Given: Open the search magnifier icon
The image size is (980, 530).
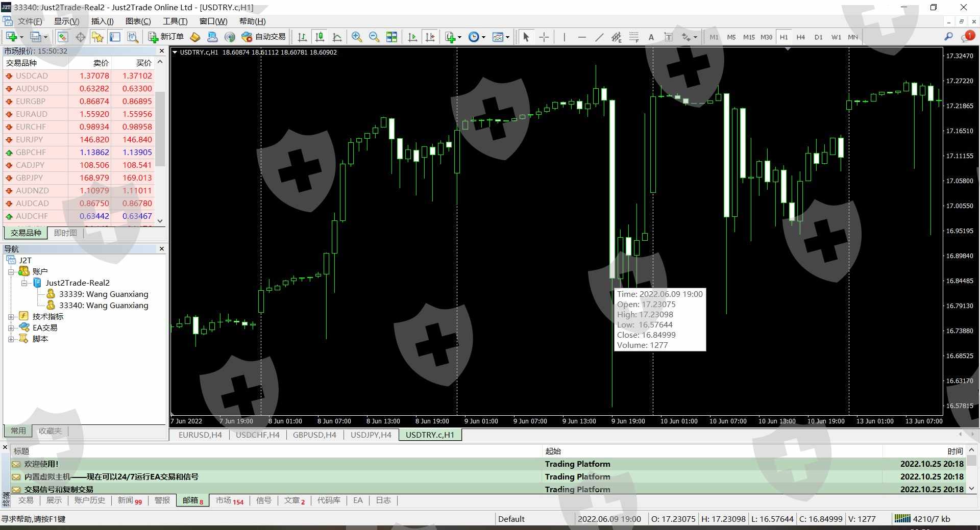Looking at the screenshot, I should point(948,37).
